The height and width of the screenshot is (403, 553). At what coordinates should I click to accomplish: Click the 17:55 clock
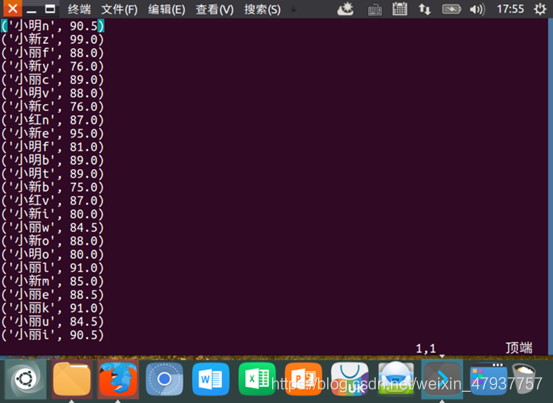(510, 9)
